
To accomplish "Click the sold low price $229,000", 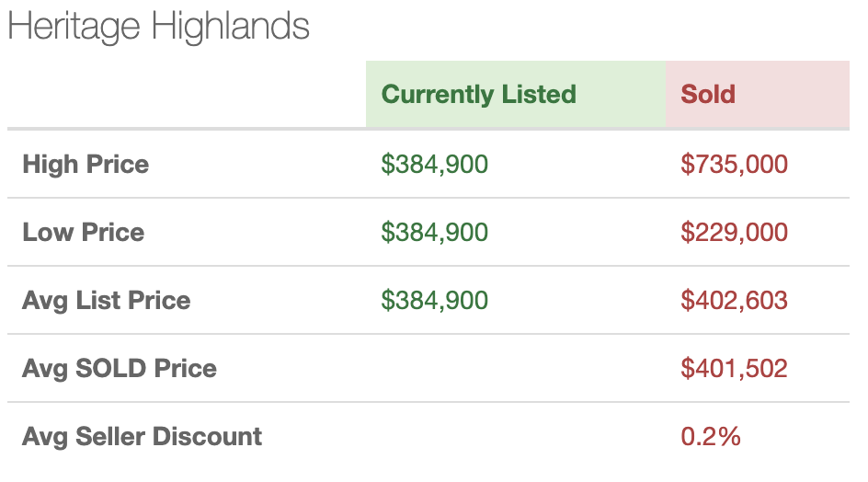I will click(x=734, y=232).
